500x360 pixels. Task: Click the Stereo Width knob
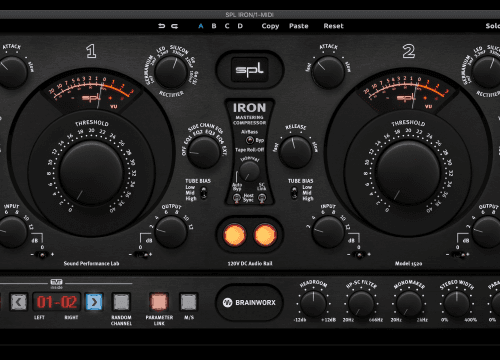click(x=457, y=304)
